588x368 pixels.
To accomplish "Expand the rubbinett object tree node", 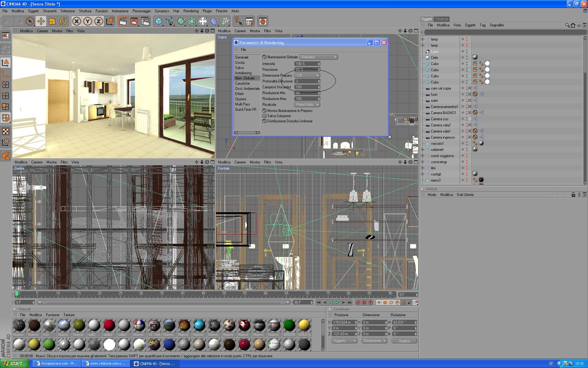I will [x=423, y=150].
